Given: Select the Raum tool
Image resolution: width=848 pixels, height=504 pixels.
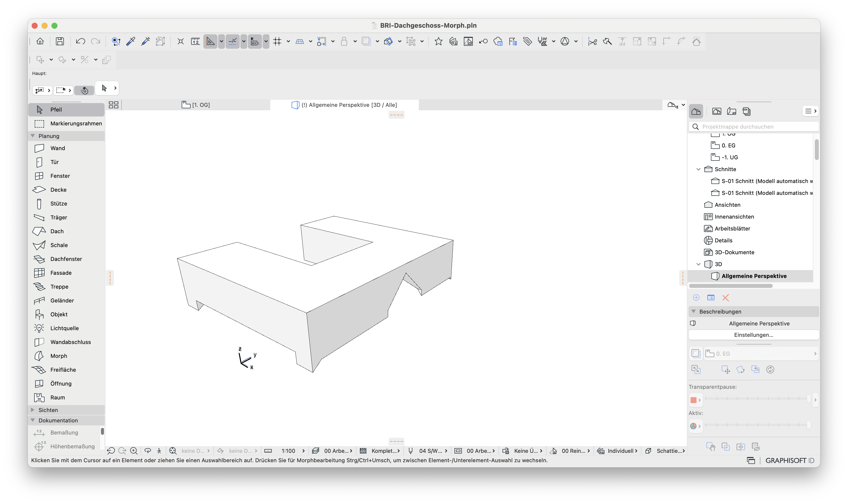Looking at the screenshot, I should click(x=66, y=398).
